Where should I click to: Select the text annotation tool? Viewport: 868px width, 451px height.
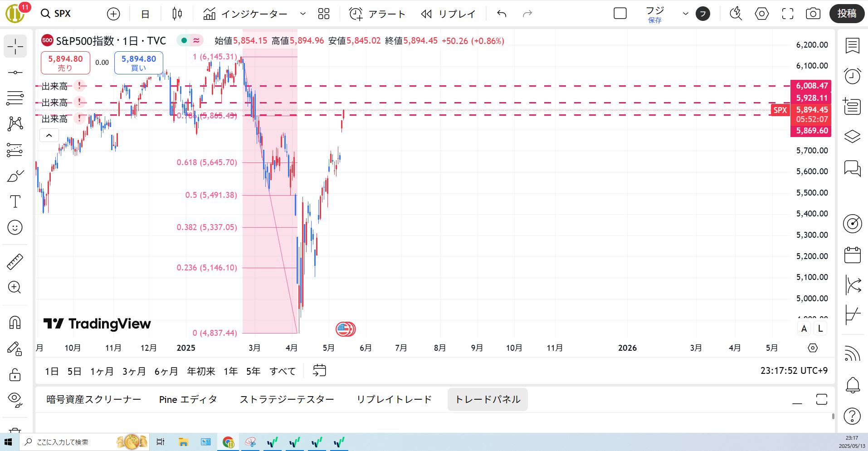click(15, 201)
